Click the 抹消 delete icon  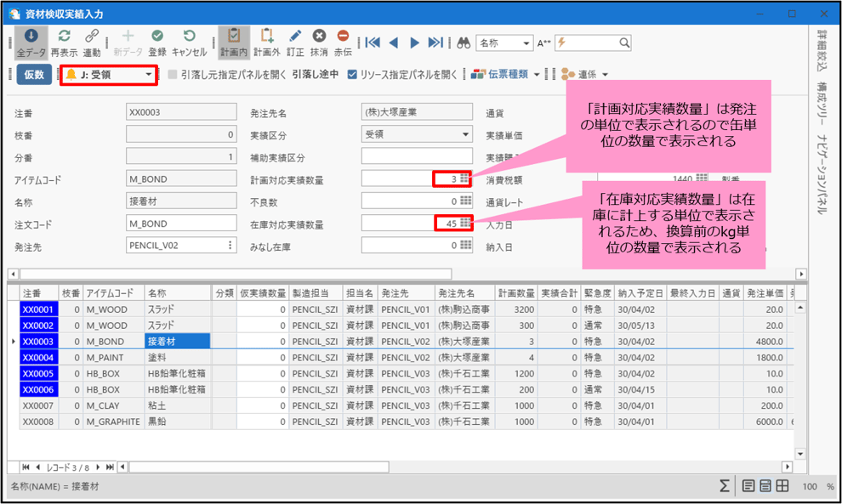pos(319,37)
